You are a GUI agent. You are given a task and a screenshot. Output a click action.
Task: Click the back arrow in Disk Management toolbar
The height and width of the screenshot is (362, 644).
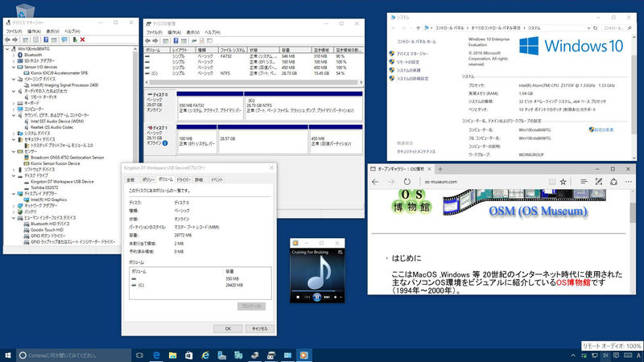148,41
